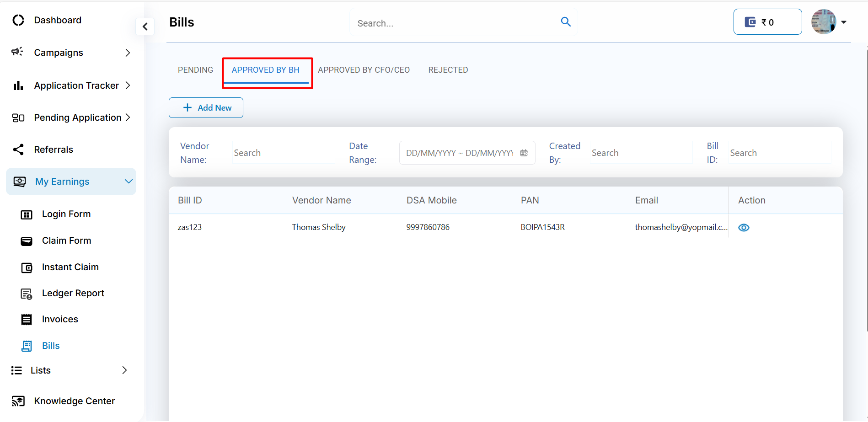The width and height of the screenshot is (868, 422).
Task: Open Invoices from the sidebar
Action: point(60,319)
